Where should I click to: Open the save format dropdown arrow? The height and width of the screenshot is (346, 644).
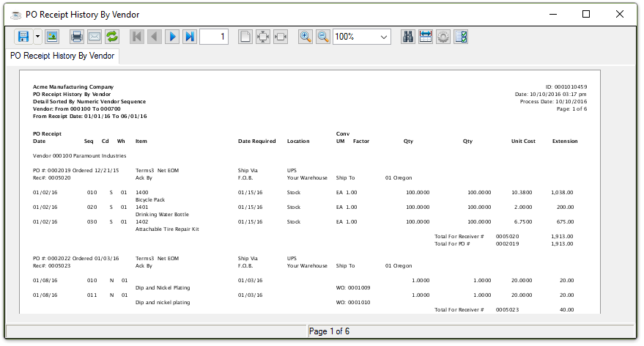[x=37, y=37]
